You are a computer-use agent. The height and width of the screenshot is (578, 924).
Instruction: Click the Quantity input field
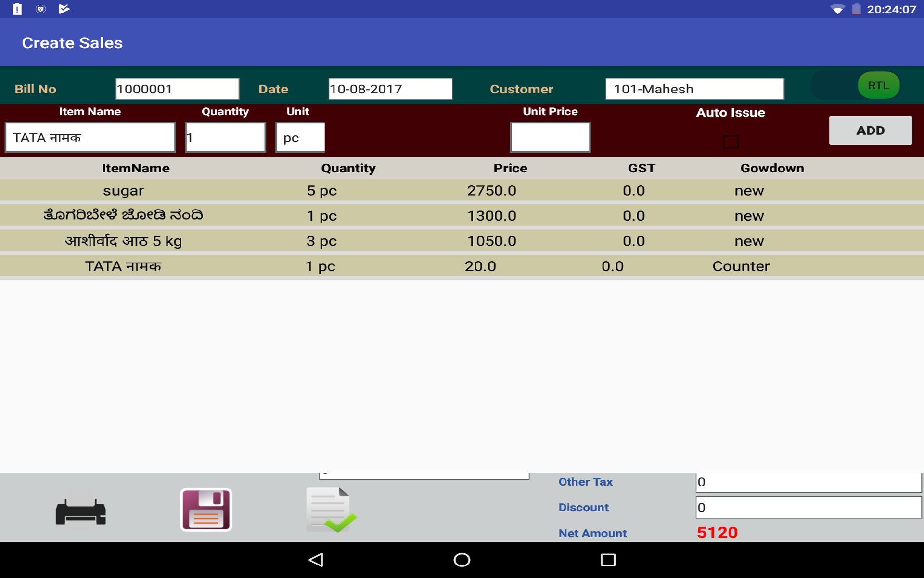[225, 137]
